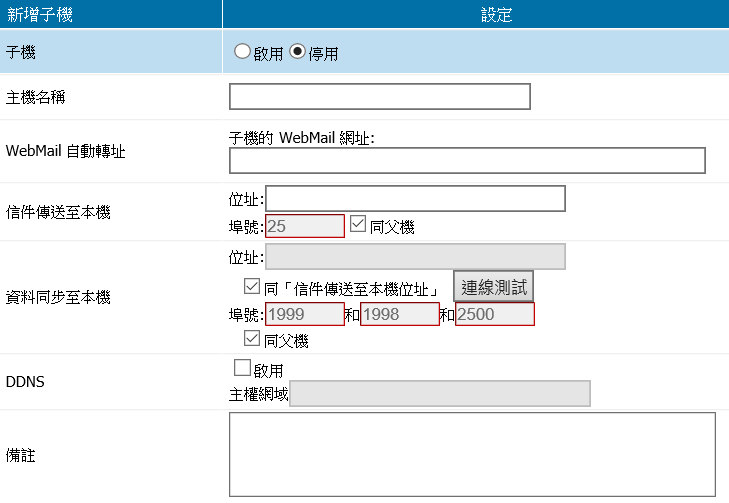Click the port field showing 25
The height and width of the screenshot is (503, 729).
point(304,226)
